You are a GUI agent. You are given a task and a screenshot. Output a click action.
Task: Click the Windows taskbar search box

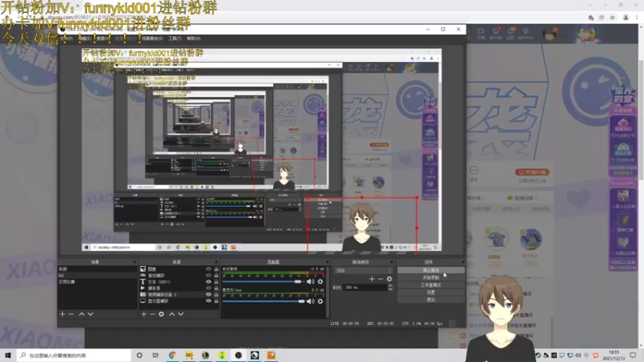(74, 355)
